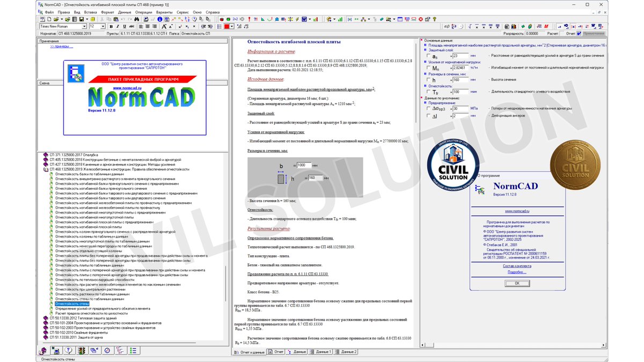This screenshot has width=644, height=362.
Task: Click the green bar chart toolbar icon
Action: point(340,19)
